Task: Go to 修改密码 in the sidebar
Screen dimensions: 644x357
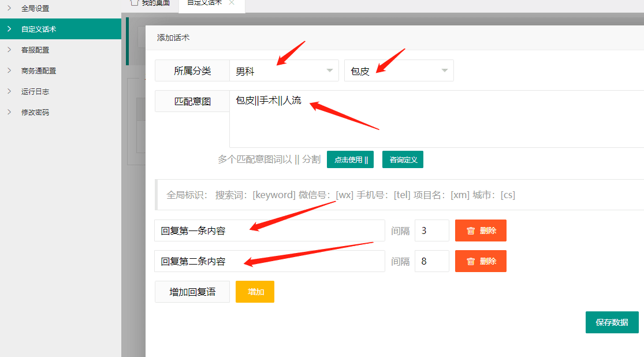Action: pyautogui.click(x=35, y=112)
